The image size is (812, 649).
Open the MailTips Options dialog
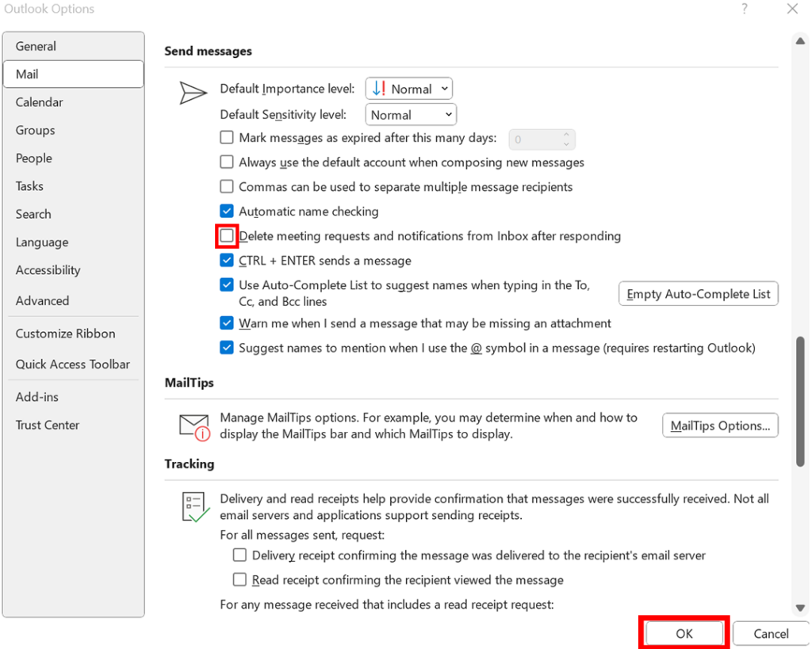click(x=719, y=426)
